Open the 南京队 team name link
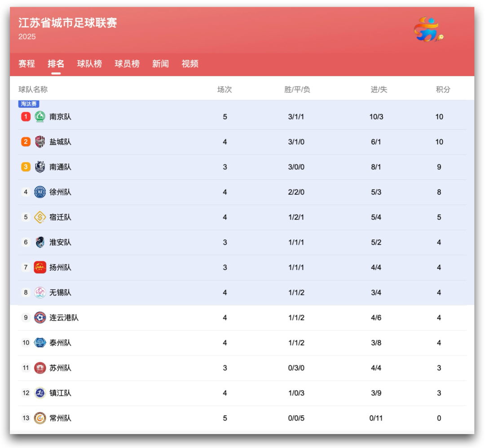This screenshot has height=448, width=485. coord(60,117)
